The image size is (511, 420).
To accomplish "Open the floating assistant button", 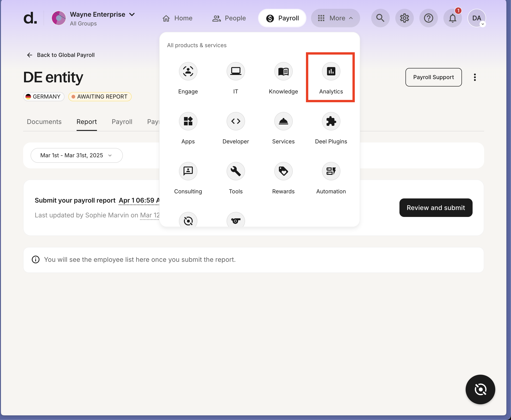I will 480,389.
